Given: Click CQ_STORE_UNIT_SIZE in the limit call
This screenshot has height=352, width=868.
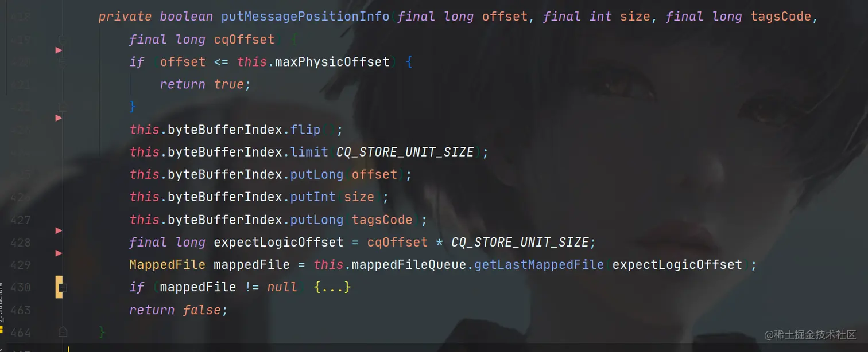Looking at the screenshot, I should [405, 152].
